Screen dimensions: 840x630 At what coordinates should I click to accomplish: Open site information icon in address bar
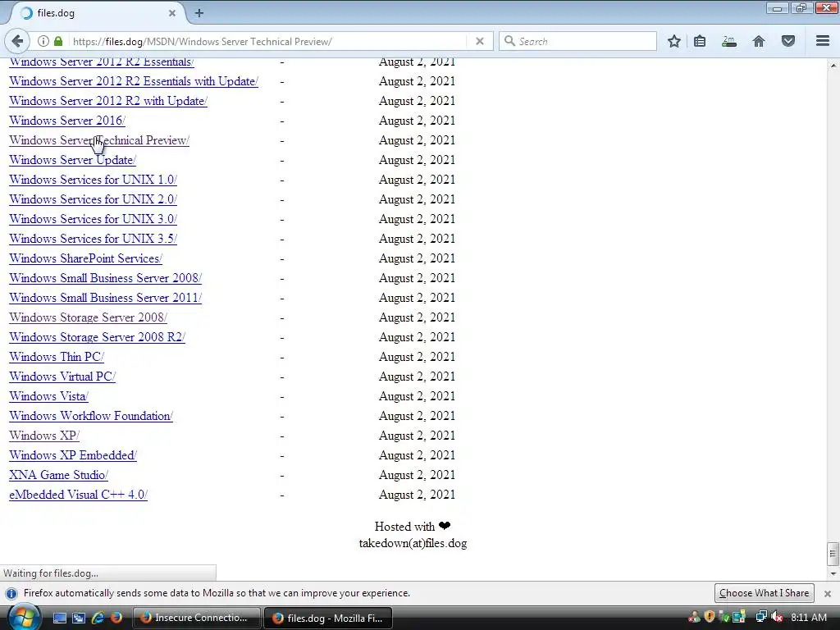pyautogui.click(x=43, y=41)
